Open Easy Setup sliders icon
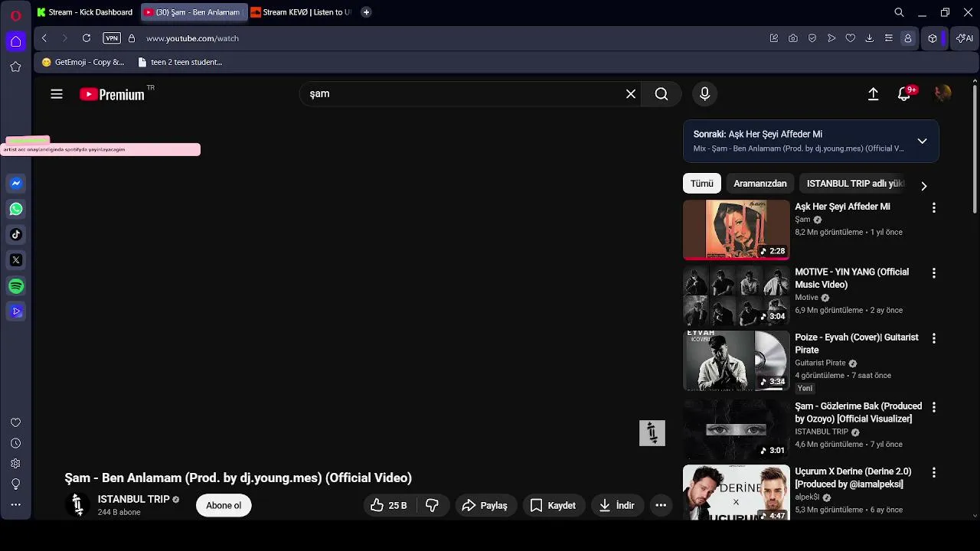This screenshot has height=551, width=980. click(x=889, y=38)
